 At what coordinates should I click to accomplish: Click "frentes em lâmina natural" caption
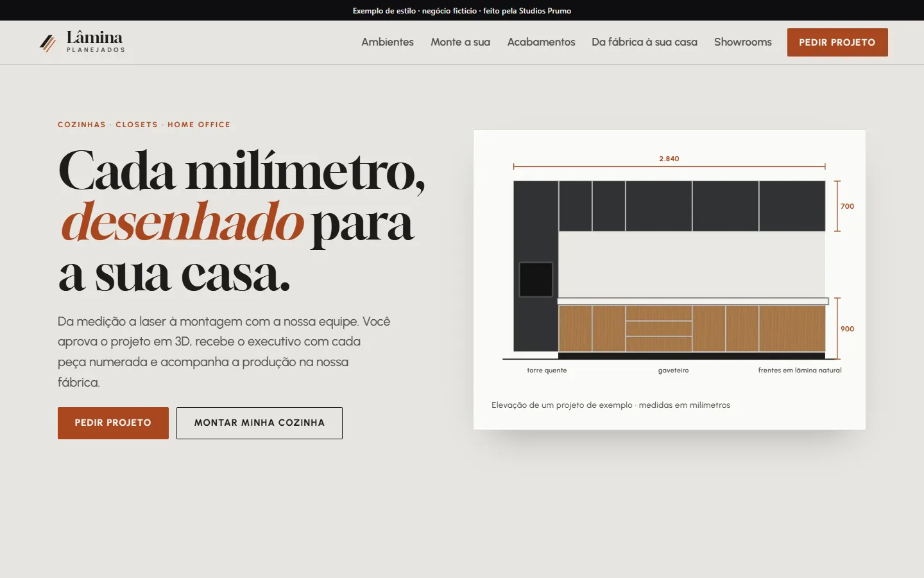coord(800,371)
